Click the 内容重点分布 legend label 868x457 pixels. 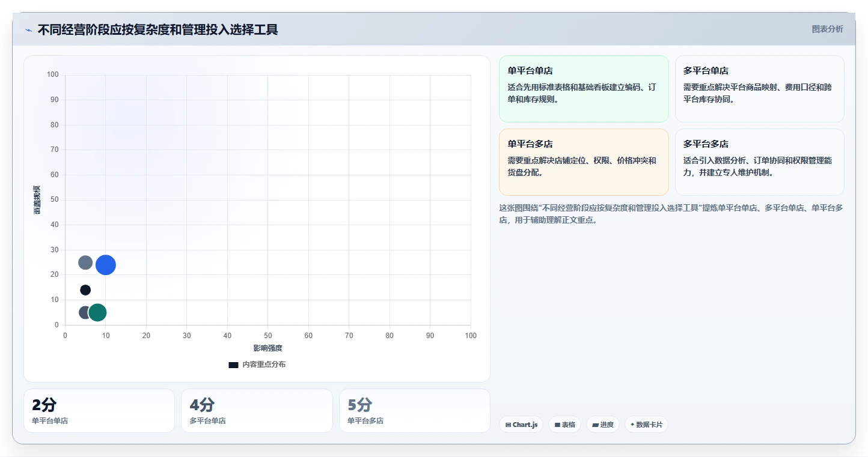[264, 365]
